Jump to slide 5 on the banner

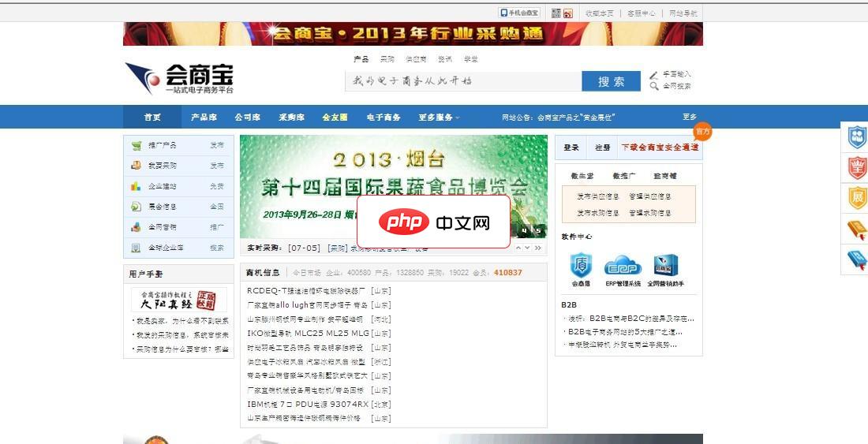[x=537, y=230]
